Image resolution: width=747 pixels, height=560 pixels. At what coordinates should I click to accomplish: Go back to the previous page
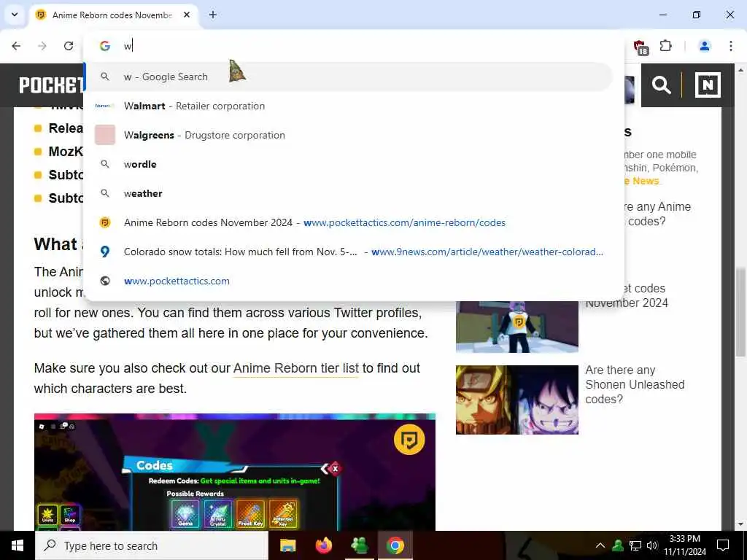click(16, 46)
